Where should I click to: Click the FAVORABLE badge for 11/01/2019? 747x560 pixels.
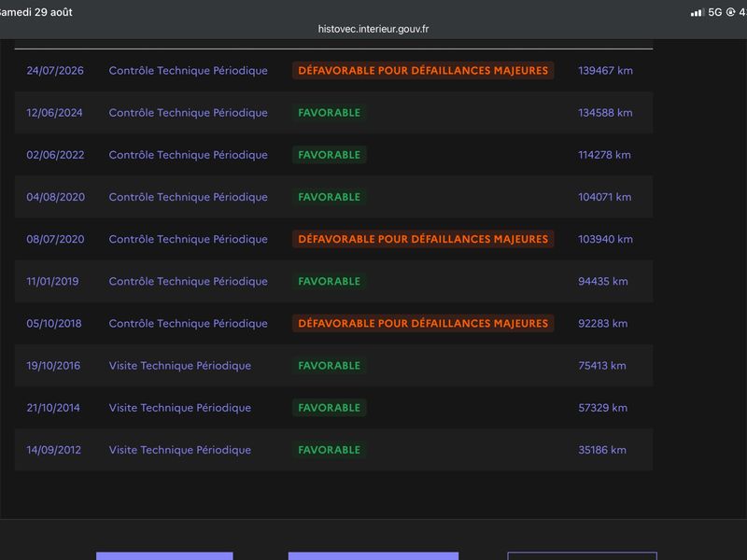coord(330,282)
